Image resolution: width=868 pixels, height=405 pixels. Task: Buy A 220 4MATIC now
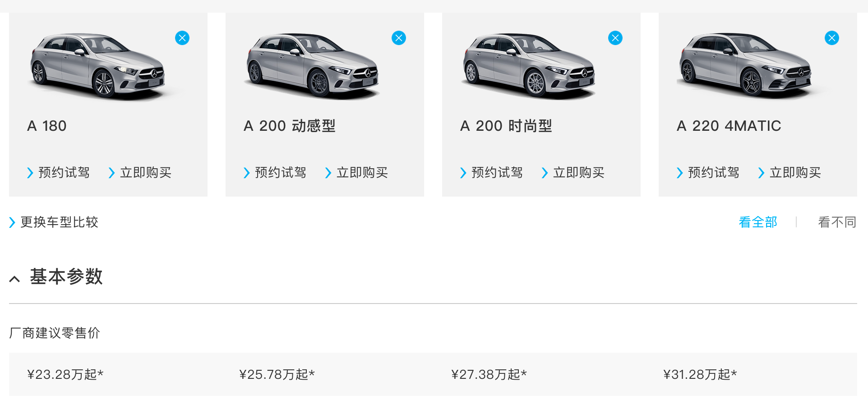click(x=790, y=173)
